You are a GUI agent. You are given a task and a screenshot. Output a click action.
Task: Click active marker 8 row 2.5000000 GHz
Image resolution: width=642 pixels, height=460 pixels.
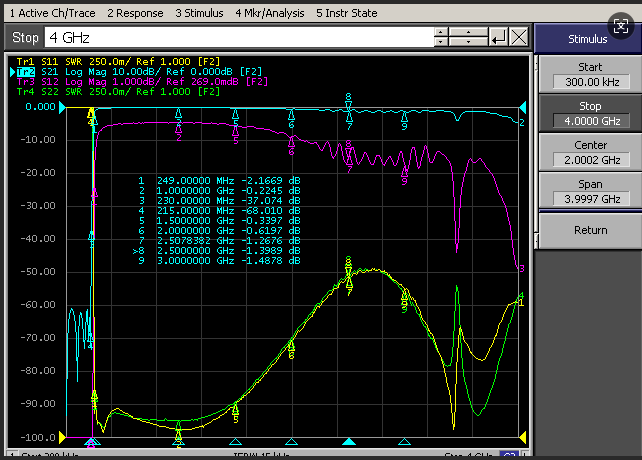(x=217, y=251)
